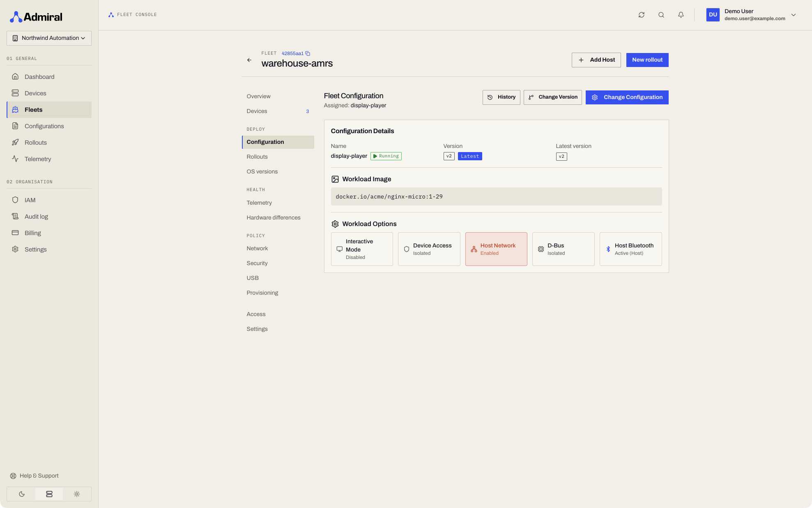This screenshot has width=812, height=508.
Task: Open Dashboard in the sidebar
Action: pos(49,77)
